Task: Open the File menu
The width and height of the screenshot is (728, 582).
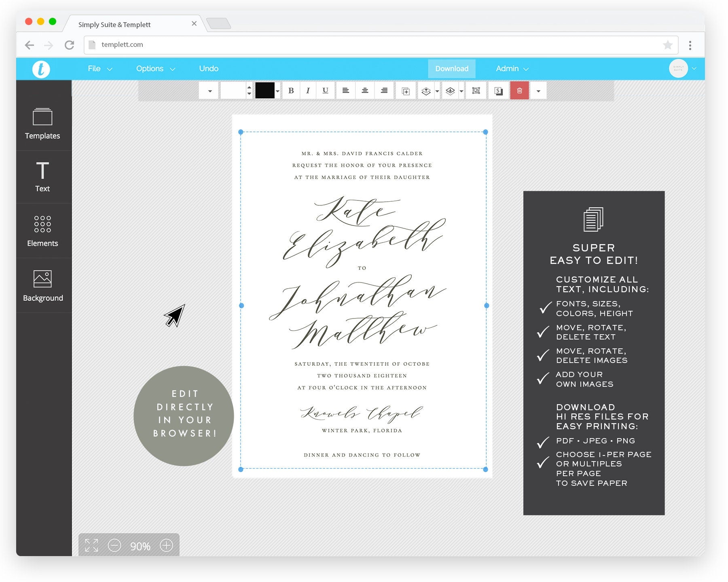Action: click(100, 69)
